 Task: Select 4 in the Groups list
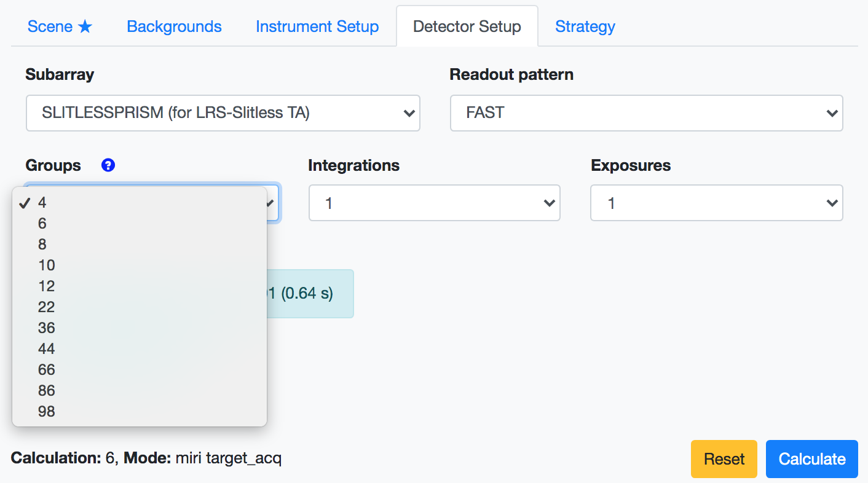(x=42, y=203)
